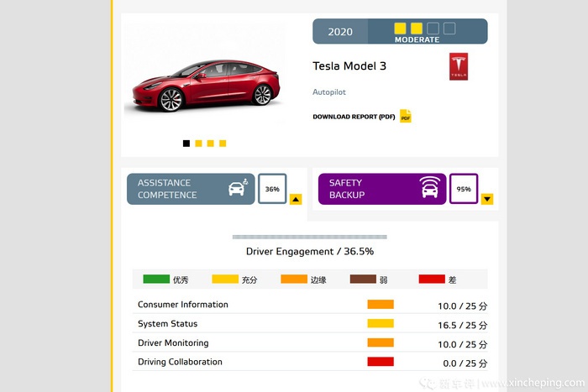The image size is (588, 392).
Task: Click the last empty rating square
Action: point(449,29)
